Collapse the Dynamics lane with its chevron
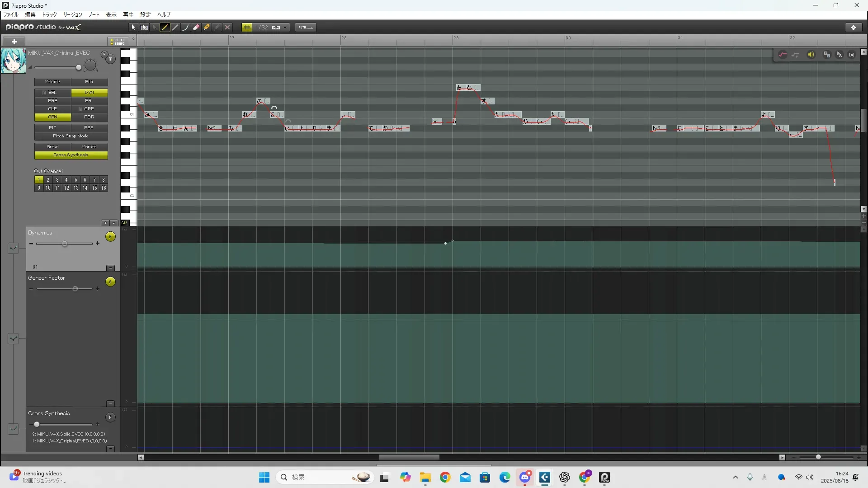 coord(14,248)
